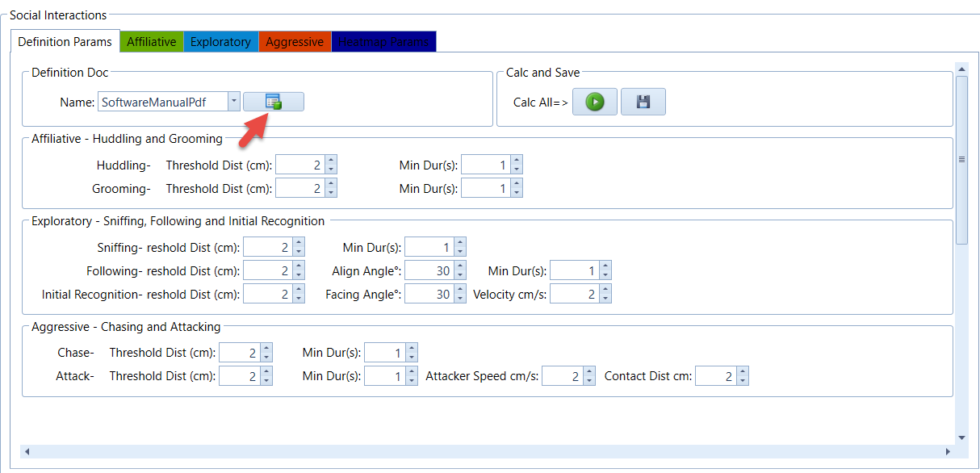Increase Following Align Angle value

[x=460, y=267]
